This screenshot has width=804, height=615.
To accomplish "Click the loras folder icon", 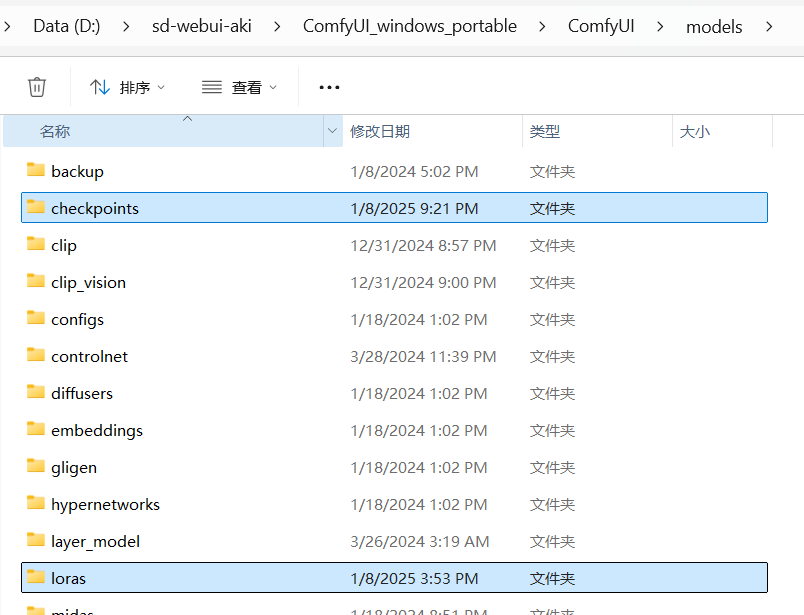I will (x=36, y=577).
